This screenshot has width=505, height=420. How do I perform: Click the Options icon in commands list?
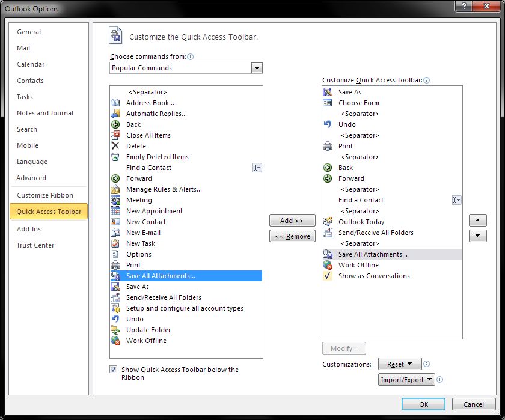point(115,254)
